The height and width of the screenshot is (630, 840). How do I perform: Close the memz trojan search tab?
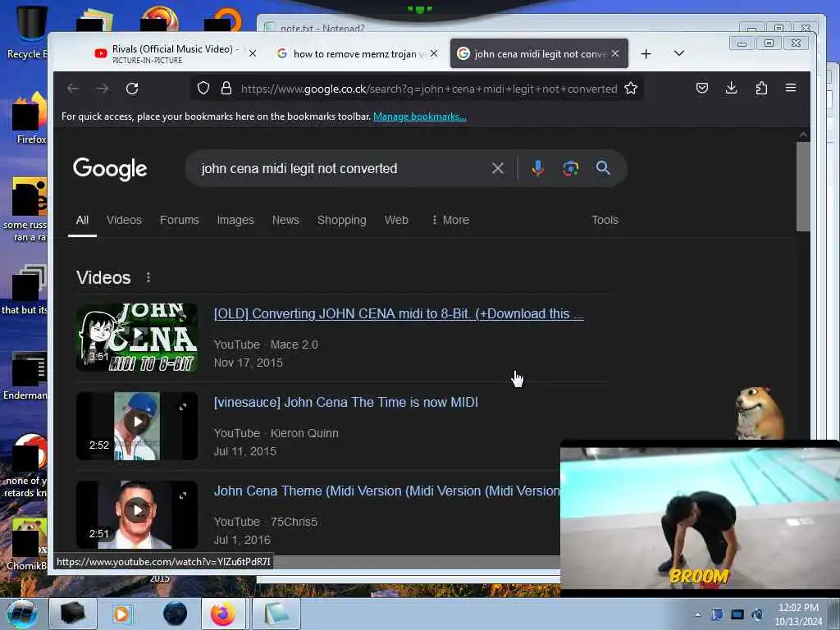tap(434, 53)
